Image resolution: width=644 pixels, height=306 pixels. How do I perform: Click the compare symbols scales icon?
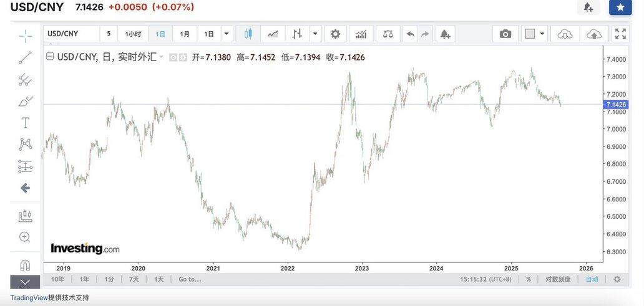coord(388,34)
